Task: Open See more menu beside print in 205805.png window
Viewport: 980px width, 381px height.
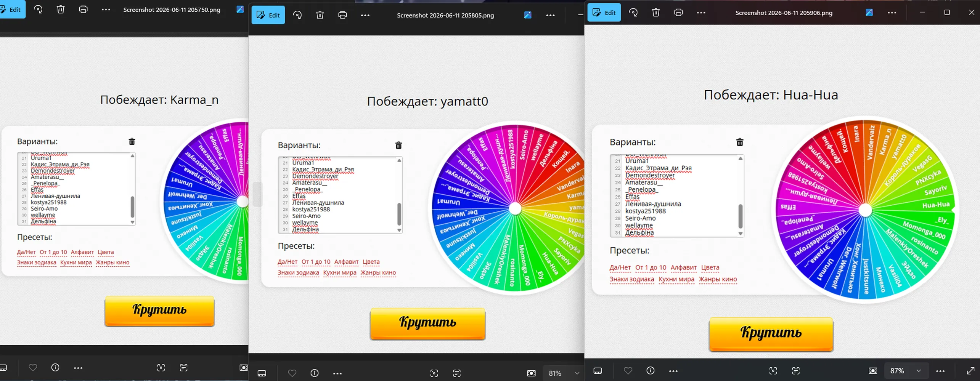Action: coord(365,15)
